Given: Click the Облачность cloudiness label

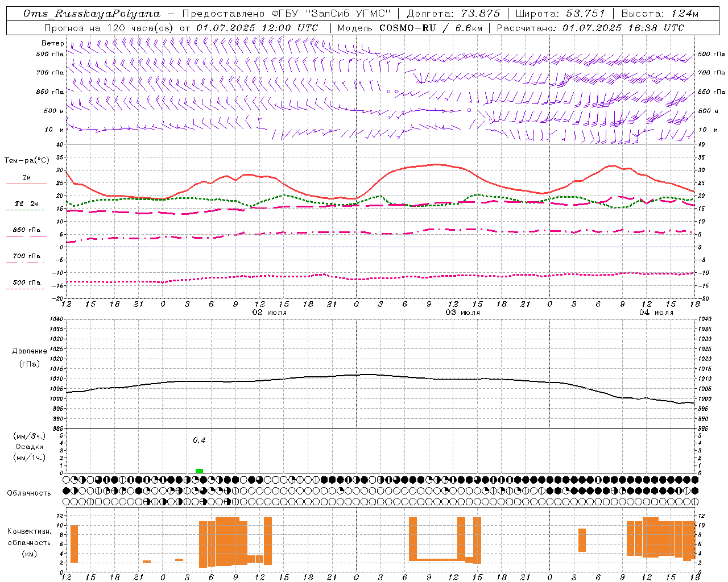Looking at the screenshot, I should pos(29,493).
